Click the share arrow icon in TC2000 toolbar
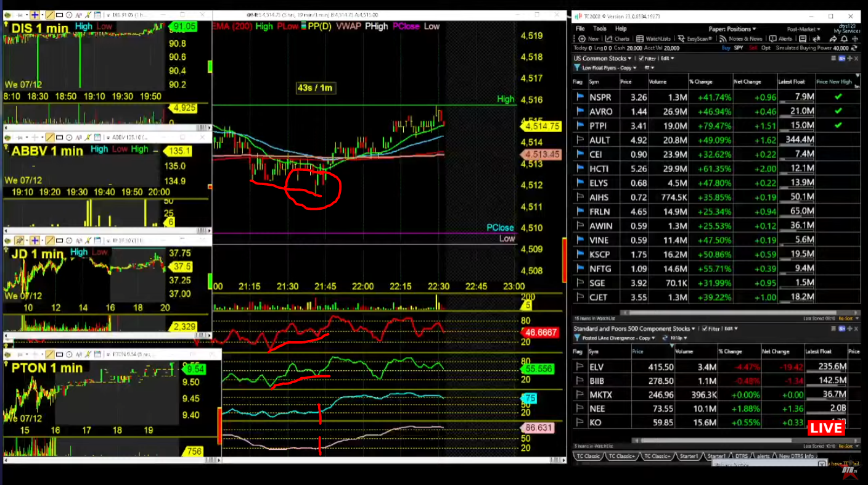This screenshot has height=485, width=868. 833,39
